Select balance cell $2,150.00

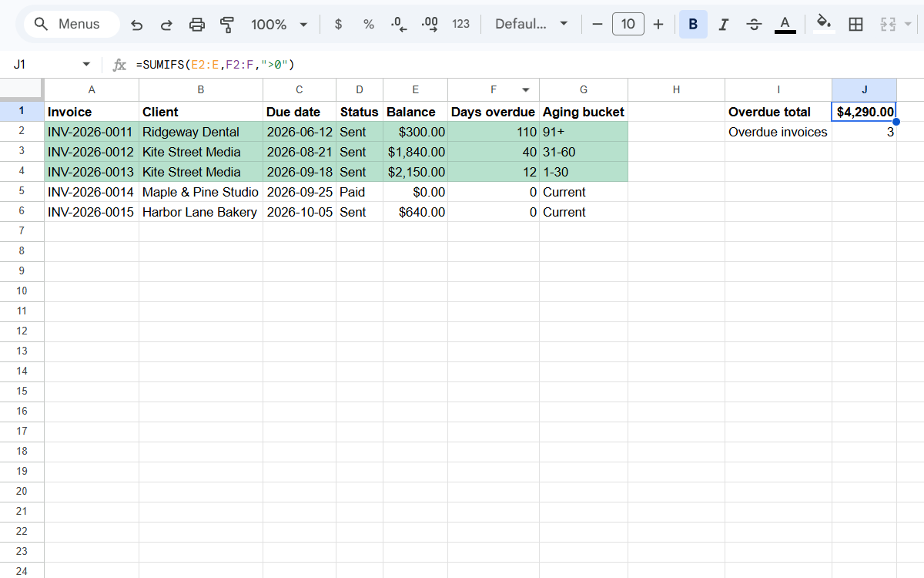(415, 172)
